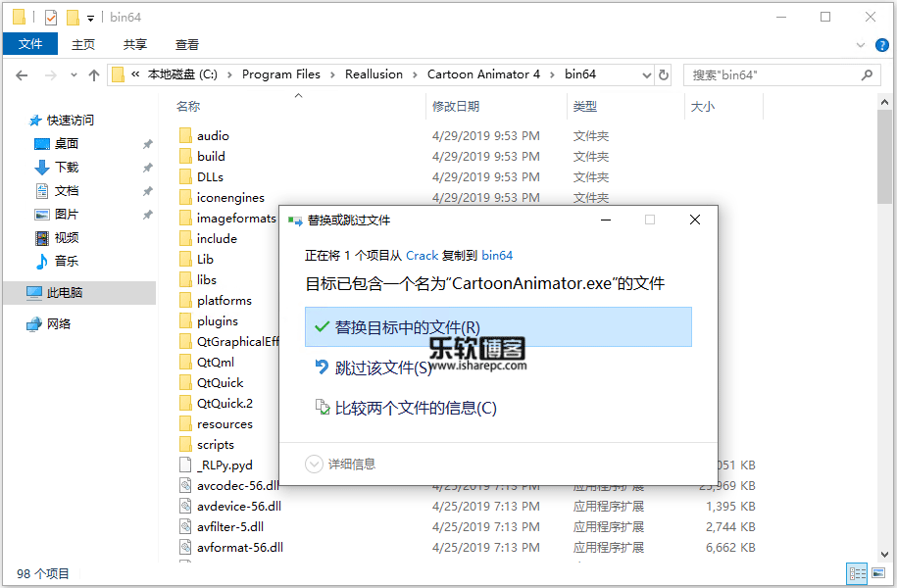Choose 比较两个文件的信息(C) option
Image resolution: width=897 pixels, height=588 pixels.
(x=406, y=408)
